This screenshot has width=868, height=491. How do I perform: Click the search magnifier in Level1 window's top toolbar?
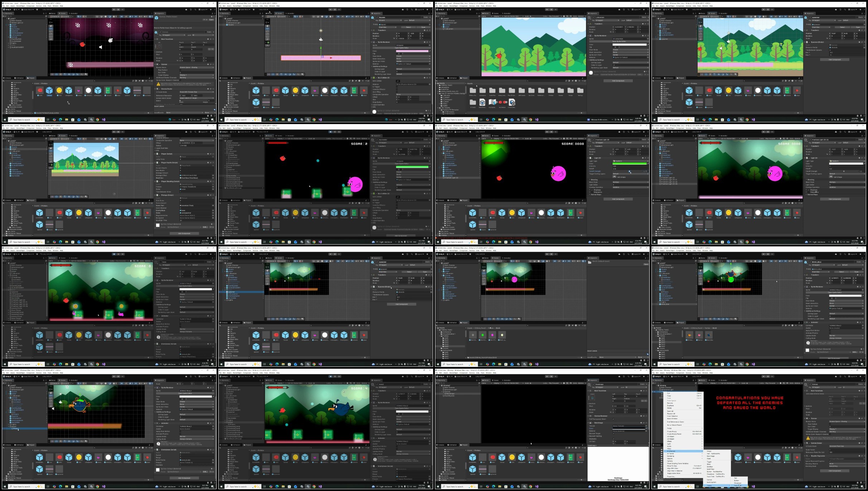pos(195,10)
